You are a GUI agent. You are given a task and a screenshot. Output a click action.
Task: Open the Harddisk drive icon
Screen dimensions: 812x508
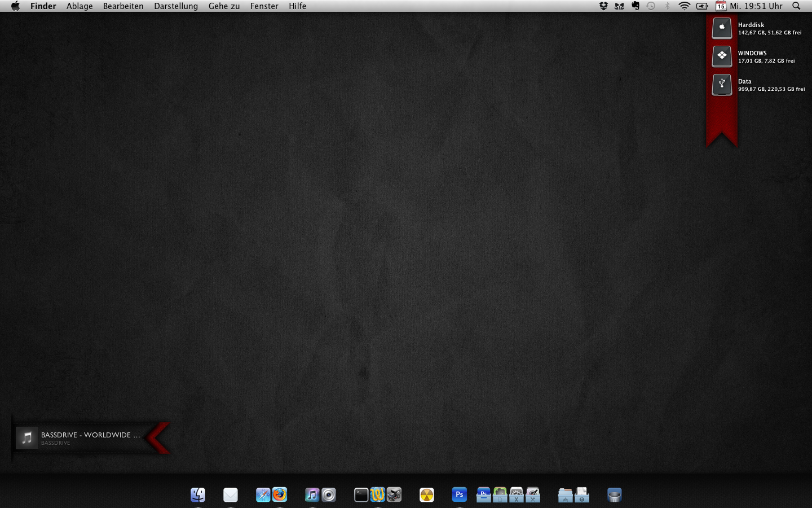[722, 28]
